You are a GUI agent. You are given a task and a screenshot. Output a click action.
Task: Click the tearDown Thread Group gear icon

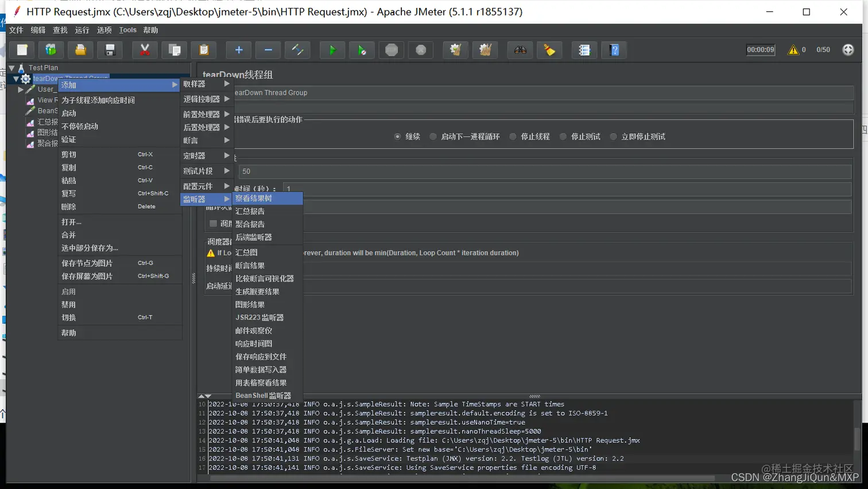tap(25, 79)
